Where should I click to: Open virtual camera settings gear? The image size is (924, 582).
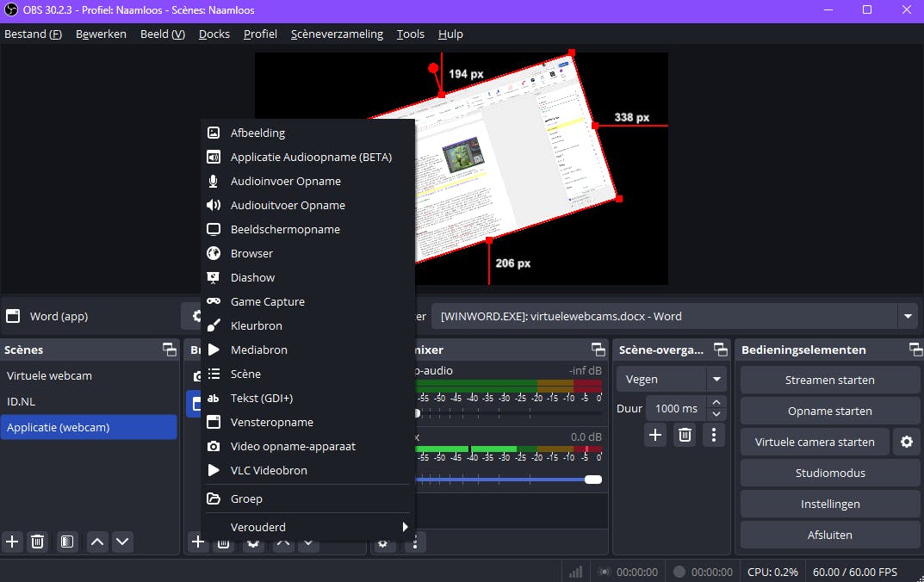[906, 442]
